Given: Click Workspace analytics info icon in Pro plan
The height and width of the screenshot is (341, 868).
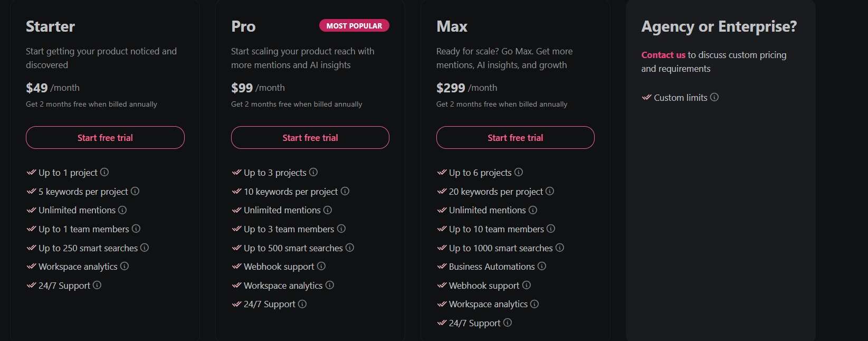Looking at the screenshot, I should pos(330,286).
